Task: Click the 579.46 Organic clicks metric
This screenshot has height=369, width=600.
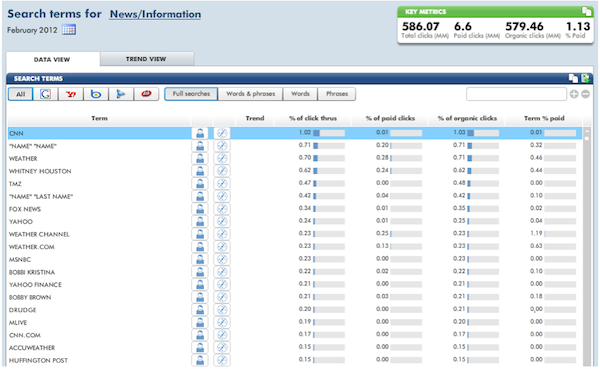Action: [x=524, y=26]
